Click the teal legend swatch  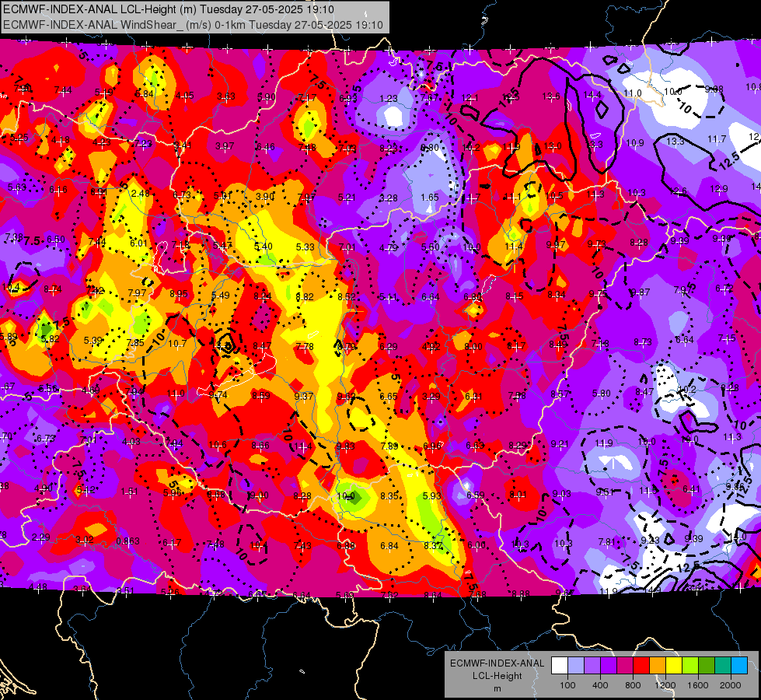723,666
